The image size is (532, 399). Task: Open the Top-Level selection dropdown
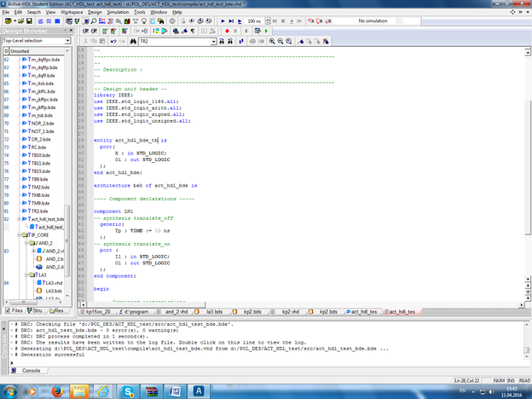66,40
